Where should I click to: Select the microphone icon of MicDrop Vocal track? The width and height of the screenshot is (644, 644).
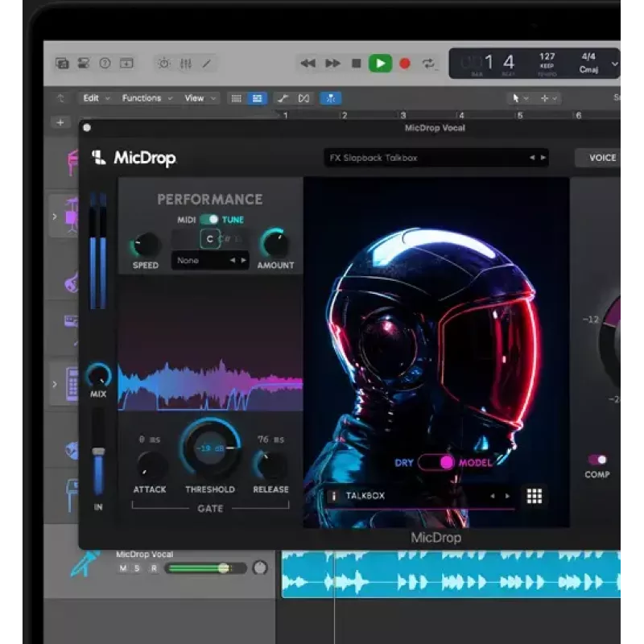[x=85, y=563]
